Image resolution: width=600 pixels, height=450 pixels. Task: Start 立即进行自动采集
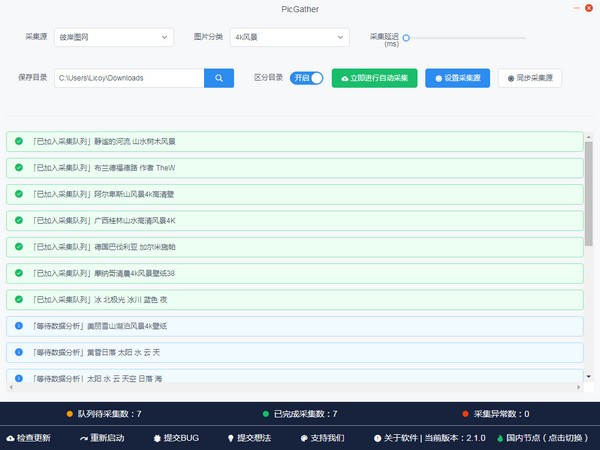[x=374, y=78]
